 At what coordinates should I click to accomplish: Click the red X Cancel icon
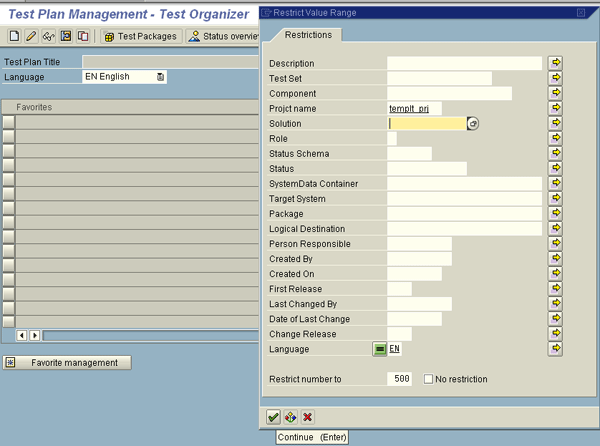coord(307,417)
